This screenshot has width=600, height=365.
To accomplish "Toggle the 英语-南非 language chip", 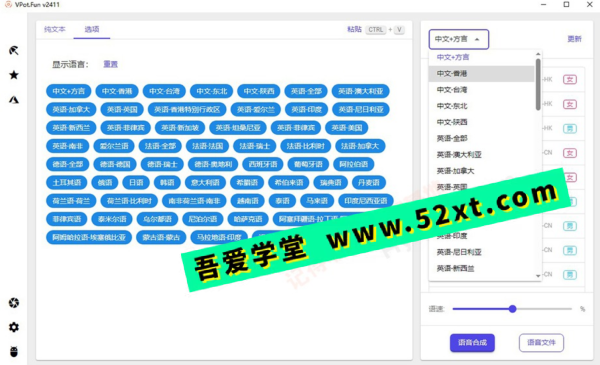I will click(68, 146).
